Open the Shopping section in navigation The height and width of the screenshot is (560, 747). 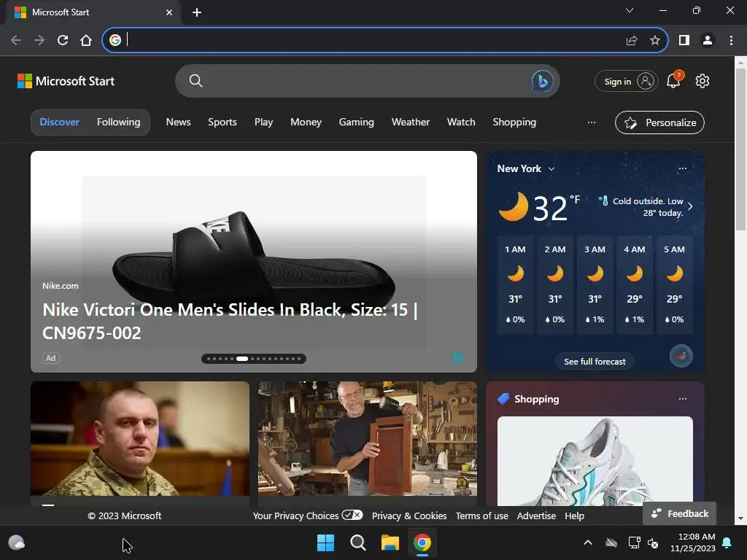pos(514,122)
